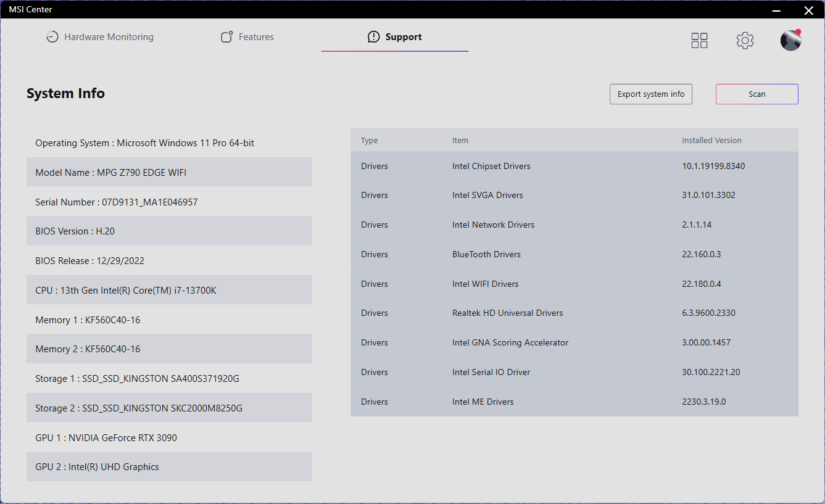Image resolution: width=825 pixels, height=504 pixels.
Task: Click the user profile avatar
Action: point(790,41)
